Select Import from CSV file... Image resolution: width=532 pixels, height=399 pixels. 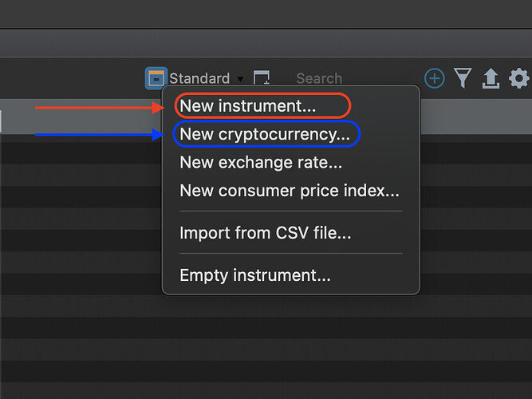[x=266, y=233]
